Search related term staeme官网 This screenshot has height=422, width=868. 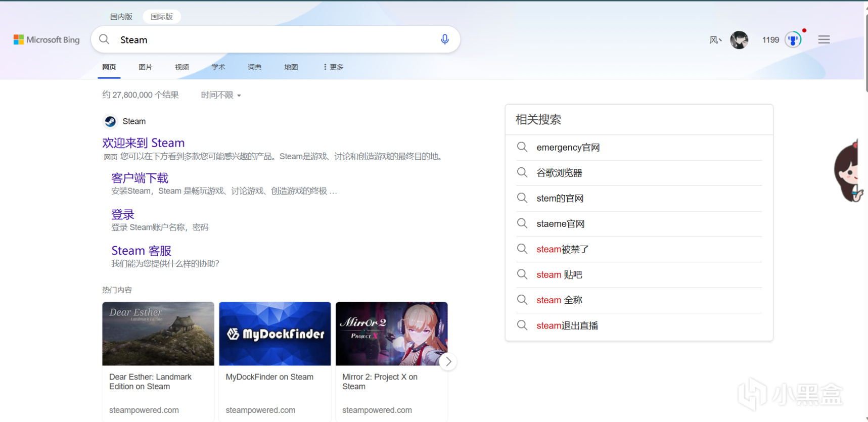pos(561,224)
